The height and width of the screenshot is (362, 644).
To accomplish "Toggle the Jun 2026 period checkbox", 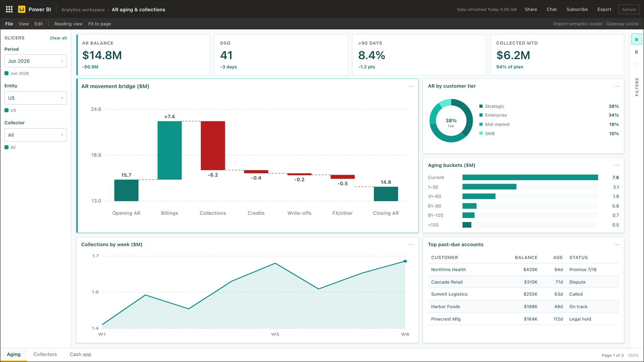I will pyautogui.click(x=6, y=73).
